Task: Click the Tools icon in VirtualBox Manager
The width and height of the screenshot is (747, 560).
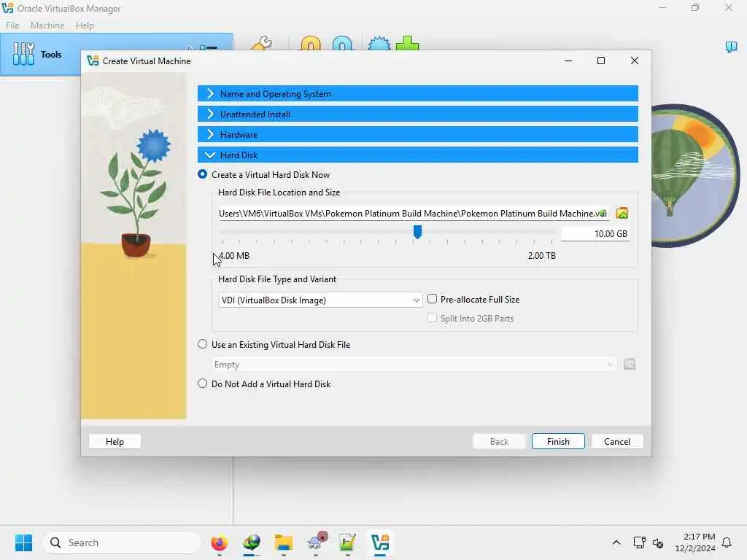Action: pos(23,54)
